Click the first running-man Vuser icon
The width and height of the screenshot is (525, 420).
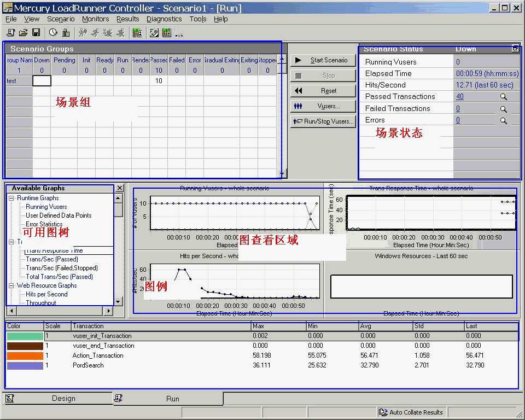83,32
